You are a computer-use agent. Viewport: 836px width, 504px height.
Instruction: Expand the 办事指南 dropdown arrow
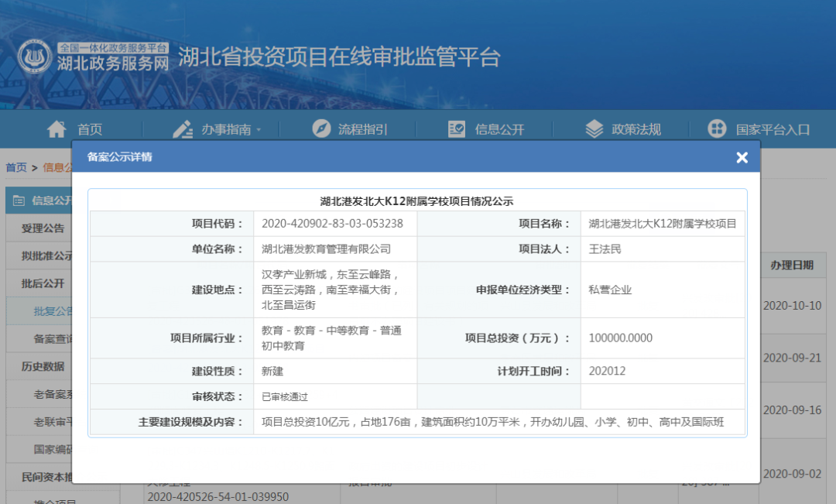click(259, 130)
